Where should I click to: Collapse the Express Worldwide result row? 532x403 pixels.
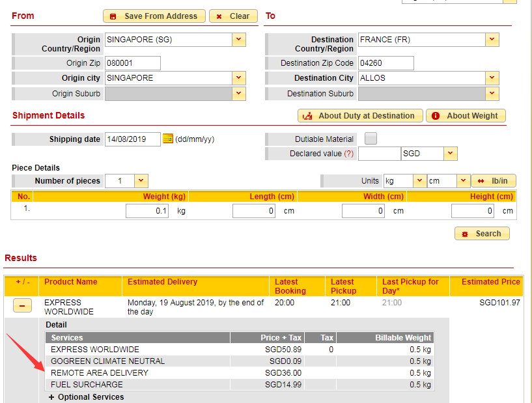[x=22, y=306]
